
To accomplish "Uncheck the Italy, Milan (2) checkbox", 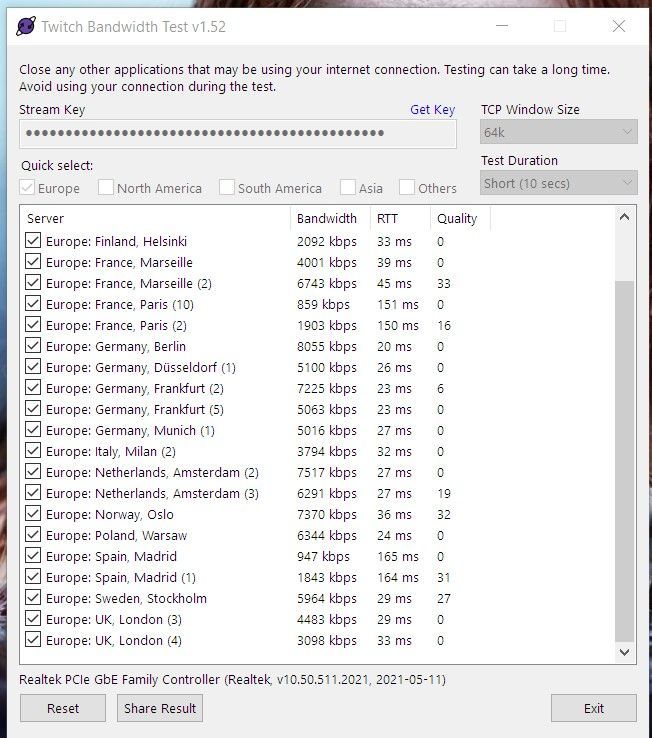I will (x=33, y=451).
